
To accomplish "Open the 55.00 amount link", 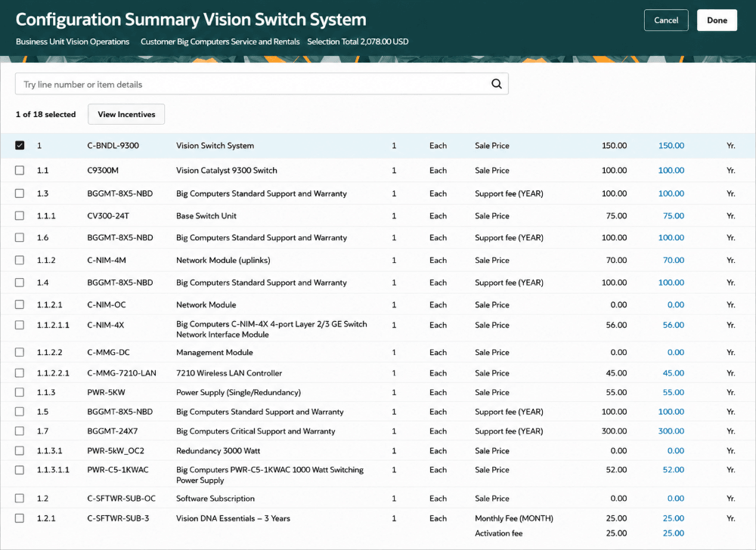I will coord(674,393).
